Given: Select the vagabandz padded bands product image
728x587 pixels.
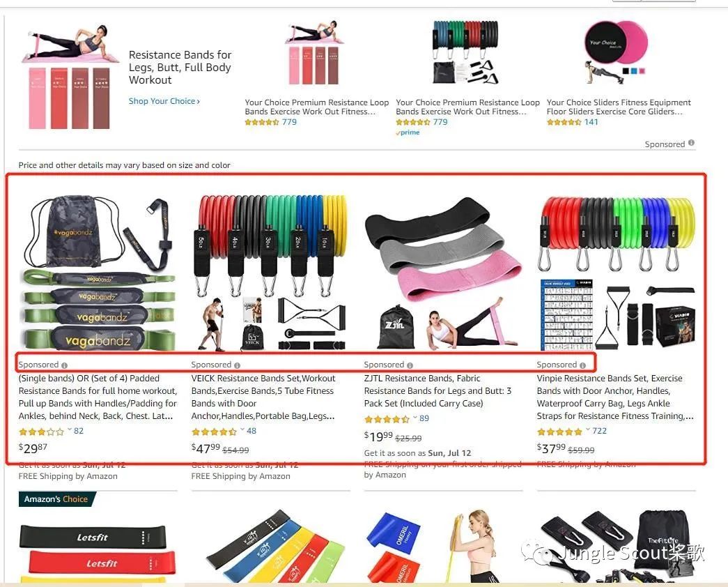Looking at the screenshot, I should click(99, 273).
